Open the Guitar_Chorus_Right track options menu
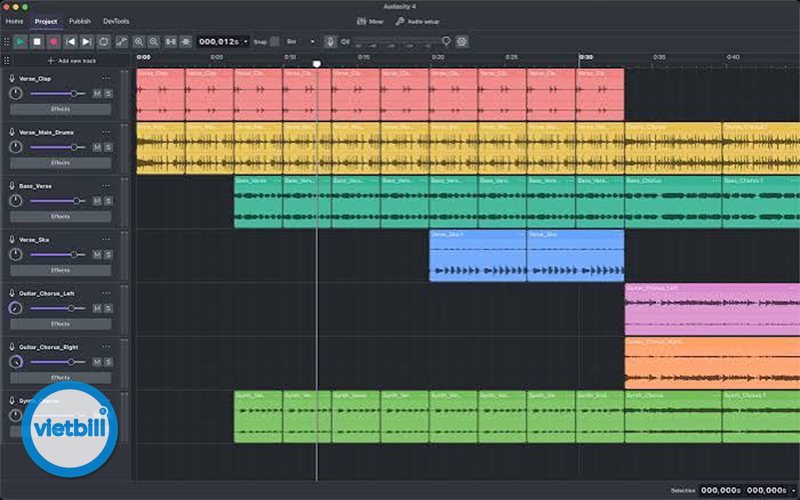 click(x=106, y=347)
